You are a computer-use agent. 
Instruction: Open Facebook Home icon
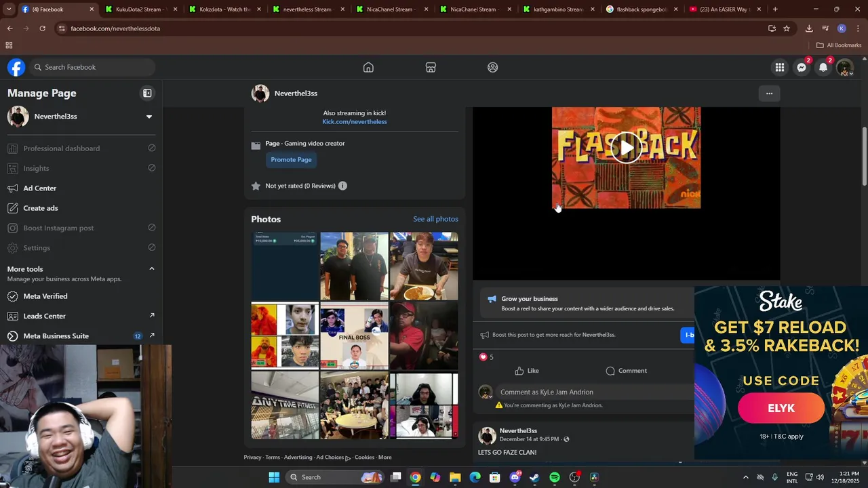(x=368, y=67)
